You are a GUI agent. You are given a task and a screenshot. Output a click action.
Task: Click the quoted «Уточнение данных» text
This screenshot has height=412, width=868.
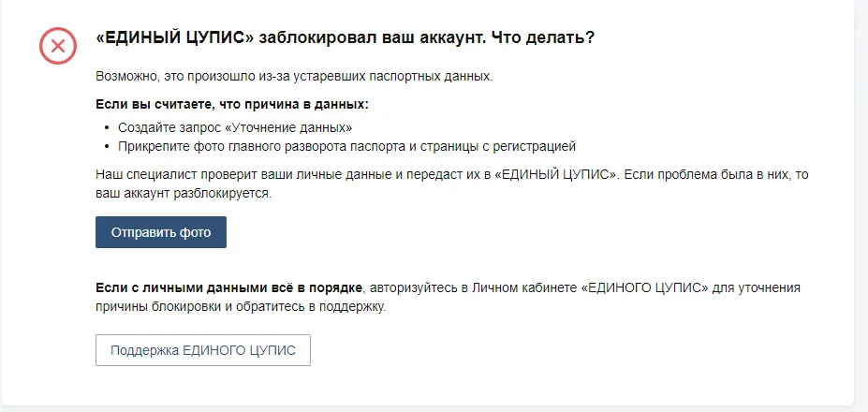click(289, 127)
